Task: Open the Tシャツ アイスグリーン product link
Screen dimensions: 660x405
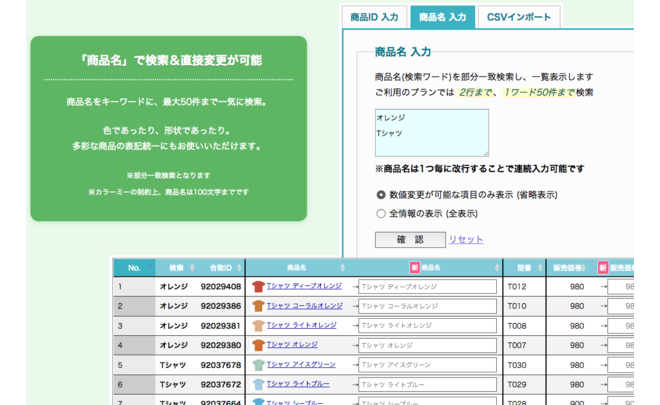Action: 301,364
